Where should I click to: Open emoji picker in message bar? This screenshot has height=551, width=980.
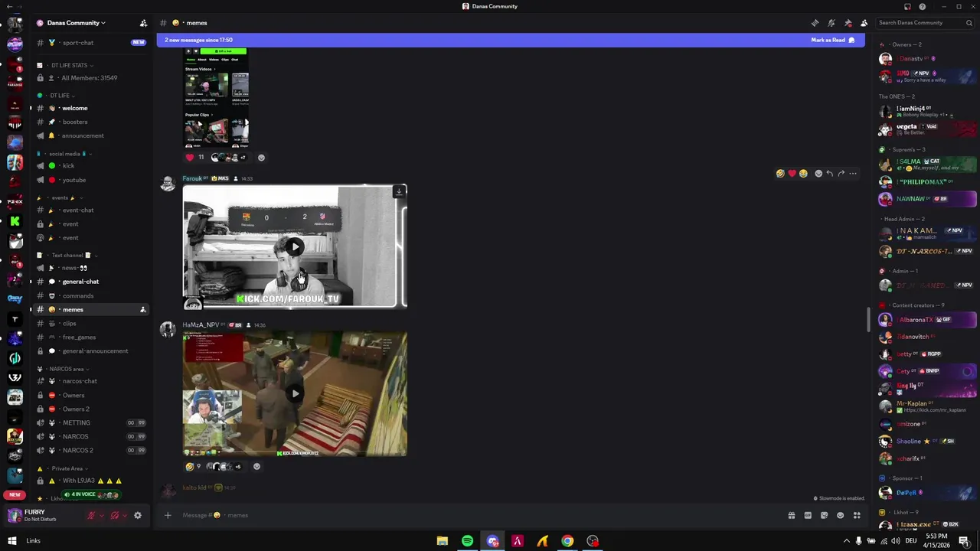(841, 515)
